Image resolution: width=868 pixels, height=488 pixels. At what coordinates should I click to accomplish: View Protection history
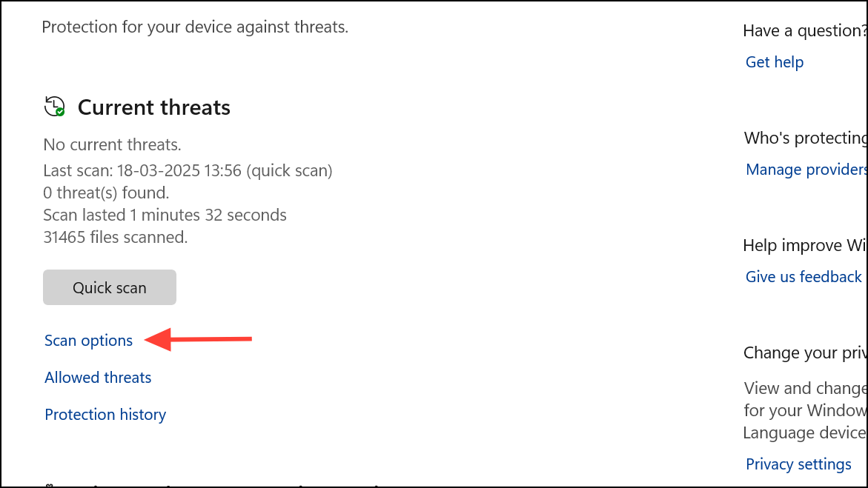pos(105,415)
